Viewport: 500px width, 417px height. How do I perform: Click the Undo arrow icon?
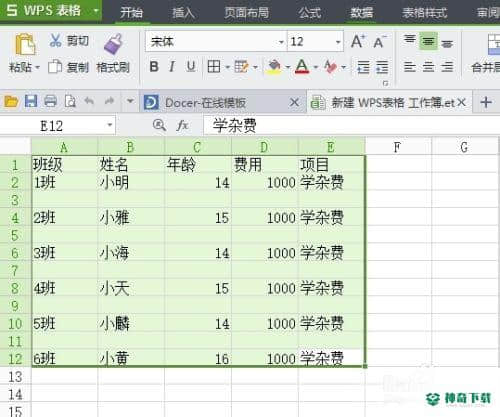tap(89, 101)
